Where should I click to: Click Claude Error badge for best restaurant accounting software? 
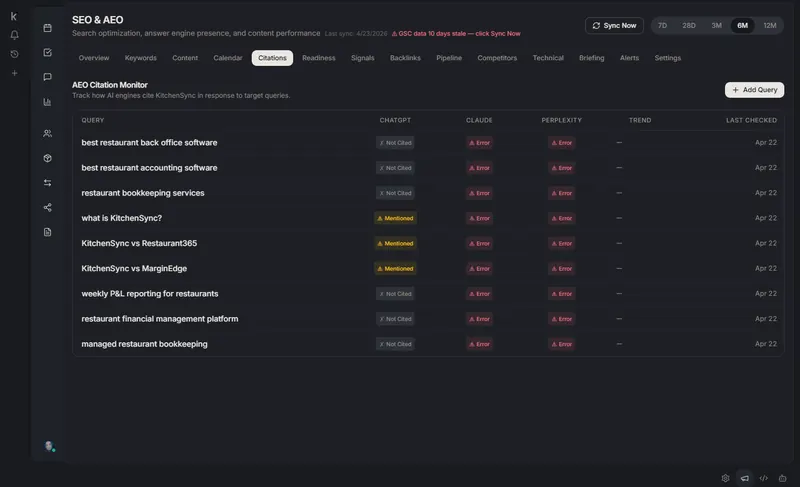[x=479, y=168]
